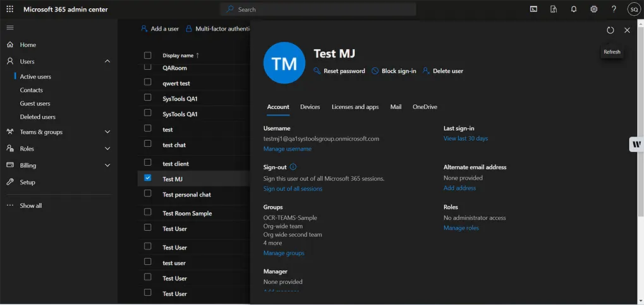Click Reset password
Image resolution: width=644 pixels, height=305 pixels.
pyautogui.click(x=339, y=71)
